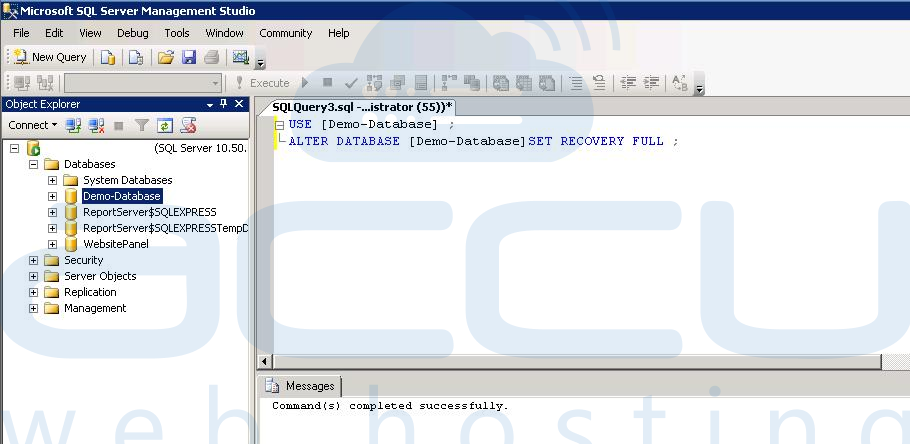Refresh the Object Explorer tree

click(165, 125)
